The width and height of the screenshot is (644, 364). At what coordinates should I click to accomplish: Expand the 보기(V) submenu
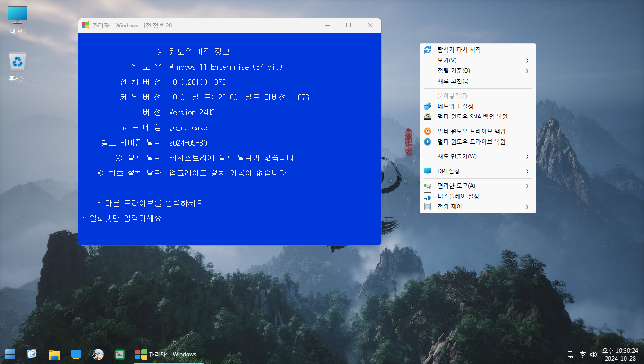(x=477, y=60)
